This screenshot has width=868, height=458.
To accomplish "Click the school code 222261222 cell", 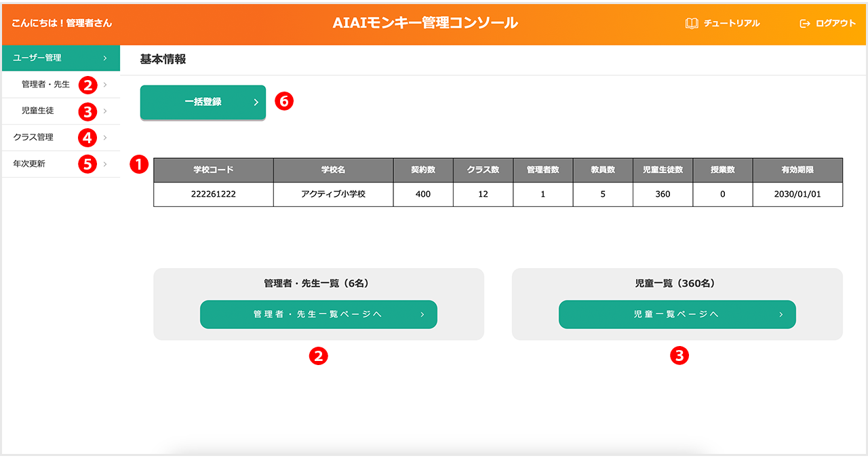I will coord(213,194).
